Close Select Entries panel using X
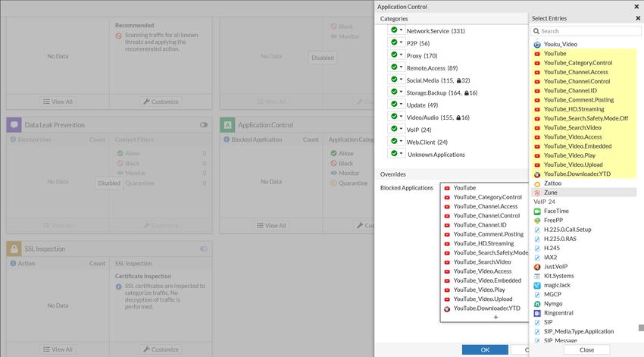 coord(638,18)
